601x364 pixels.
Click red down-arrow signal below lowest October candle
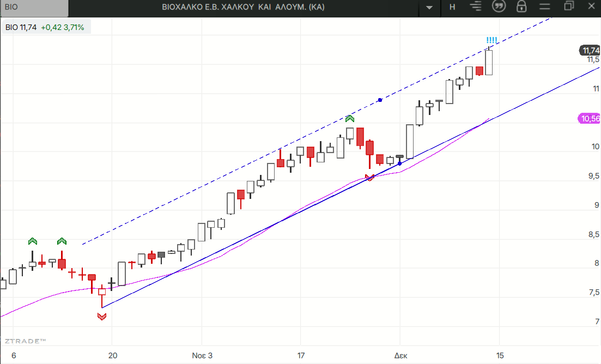click(102, 316)
